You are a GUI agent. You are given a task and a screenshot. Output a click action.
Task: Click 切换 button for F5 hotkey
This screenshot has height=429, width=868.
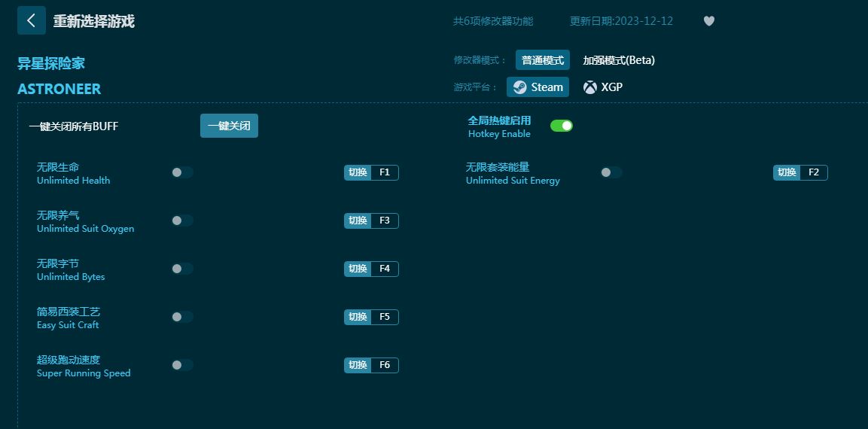coord(358,317)
